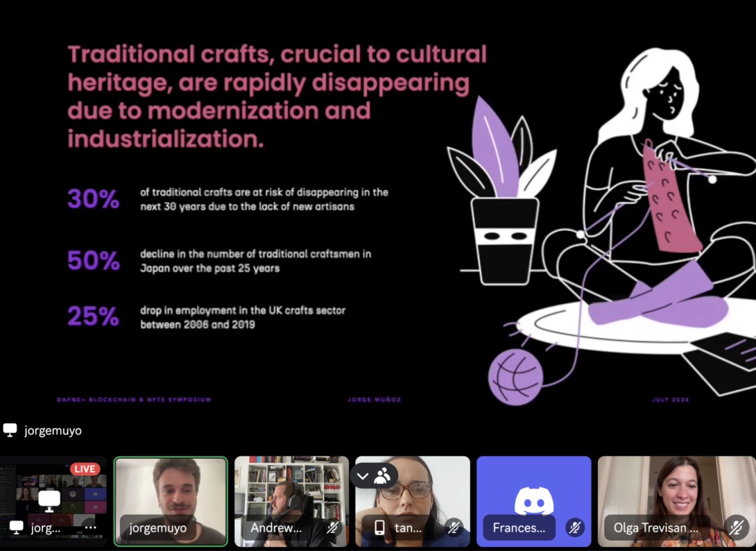Click the Discord logo avatar on Frances tile
The height and width of the screenshot is (551, 756).
[x=533, y=498]
